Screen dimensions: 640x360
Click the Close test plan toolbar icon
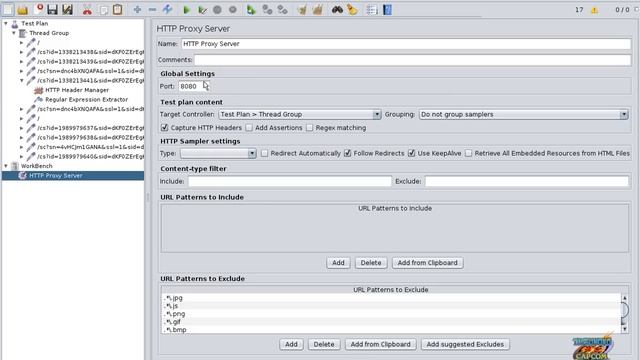coord(38,9)
